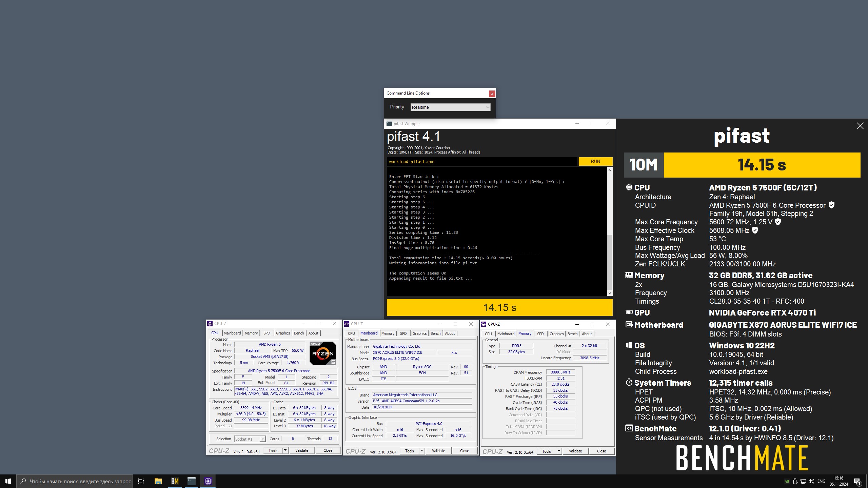
Task: Open Graphics tab in second CPU-Z window
Action: (x=419, y=333)
